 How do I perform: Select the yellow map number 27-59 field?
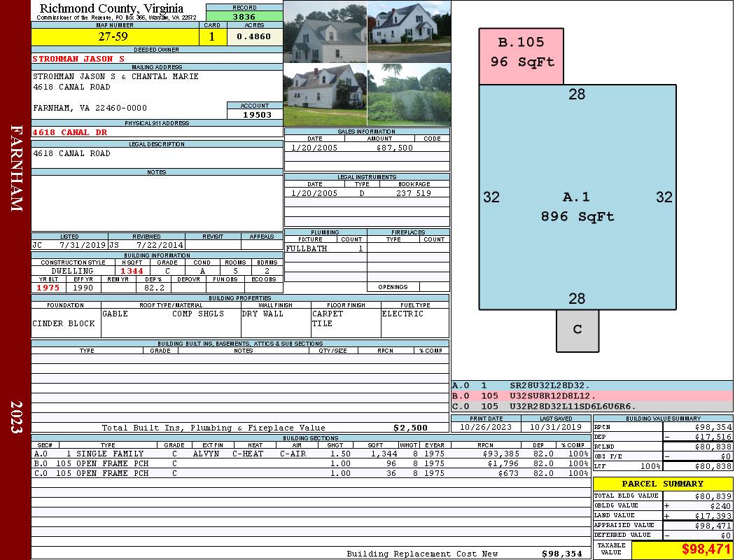tap(115, 37)
